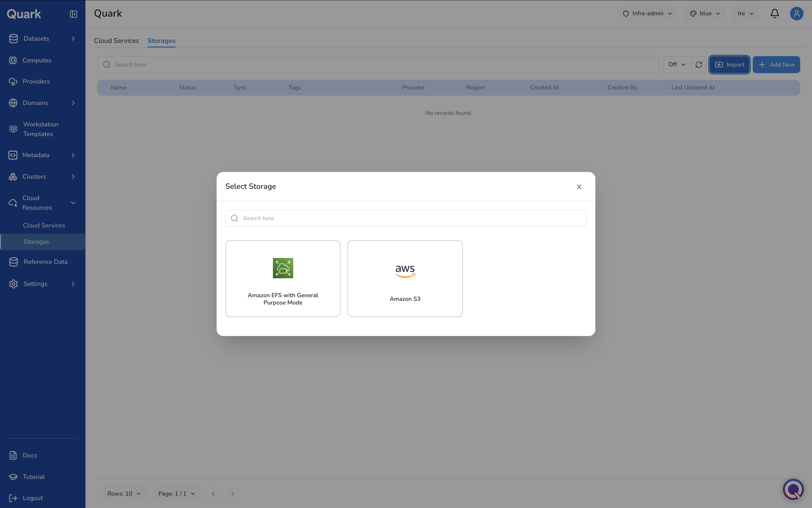812x508 pixels.
Task: Open Providers in the sidebar
Action: (36, 81)
